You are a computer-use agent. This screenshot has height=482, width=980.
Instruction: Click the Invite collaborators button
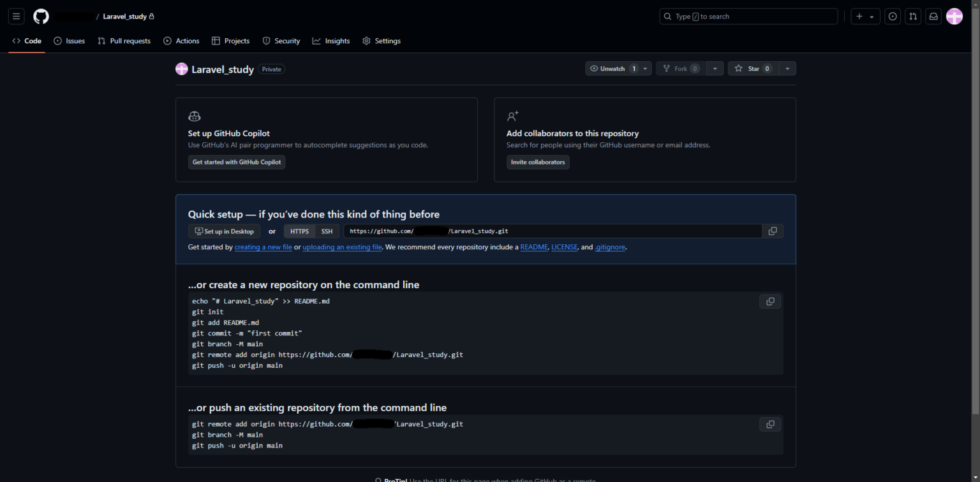pyautogui.click(x=537, y=162)
